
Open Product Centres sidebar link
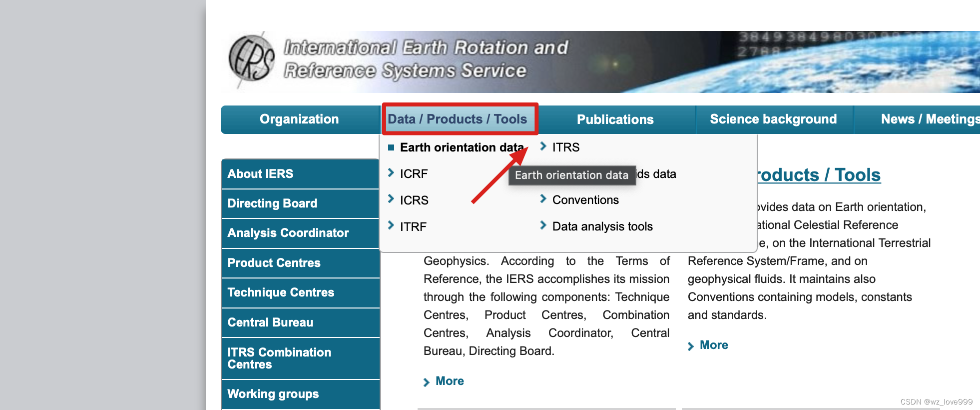pyautogui.click(x=300, y=263)
